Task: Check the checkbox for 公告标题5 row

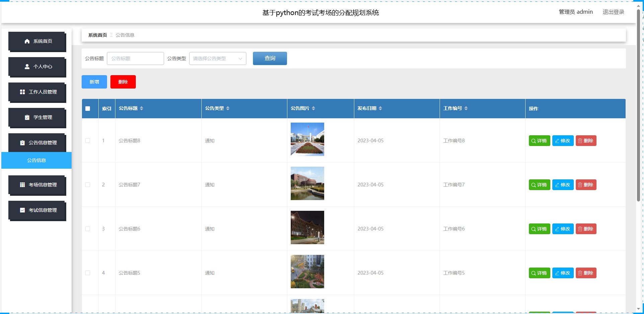Action: pyautogui.click(x=88, y=273)
